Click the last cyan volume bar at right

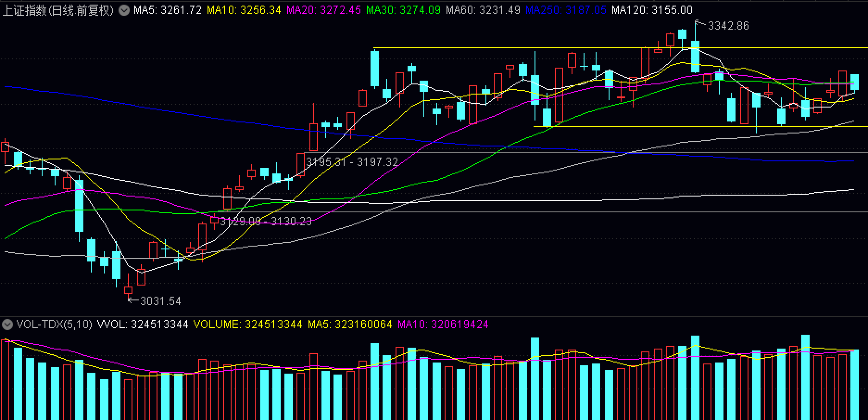pos(854,385)
